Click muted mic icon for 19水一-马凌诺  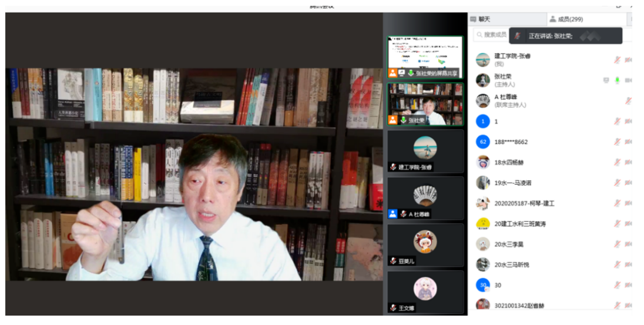click(617, 183)
